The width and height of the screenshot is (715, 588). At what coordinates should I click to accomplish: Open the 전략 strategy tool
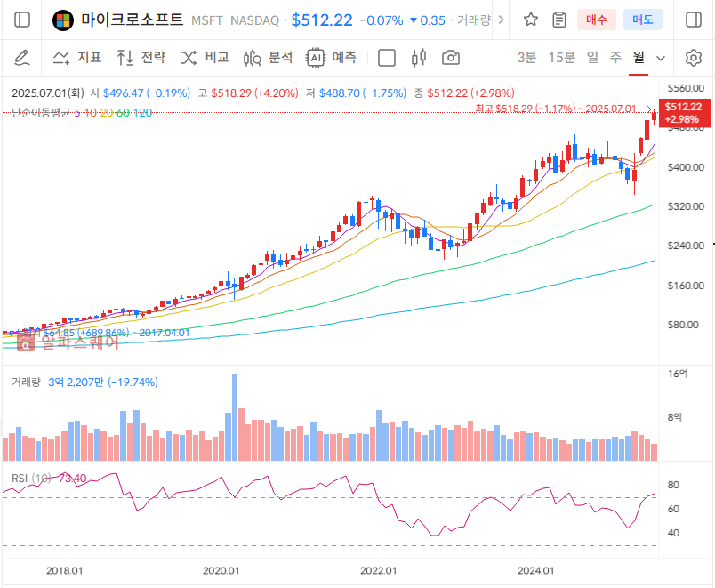[141, 58]
